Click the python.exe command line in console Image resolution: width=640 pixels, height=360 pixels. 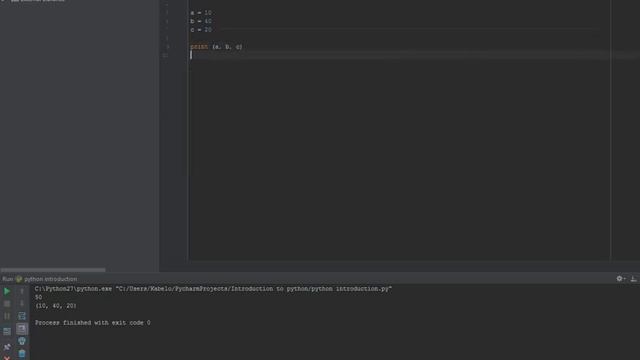pos(213,289)
